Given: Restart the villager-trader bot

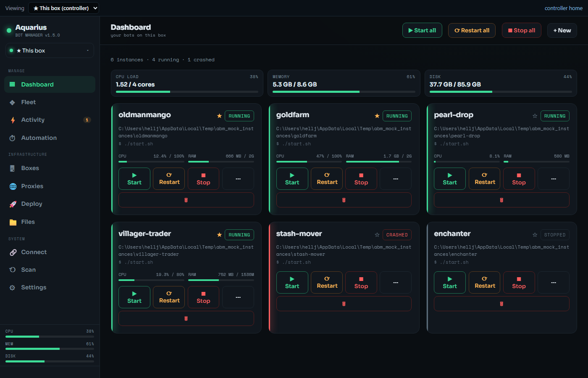Looking at the screenshot, I should tap(169, 297).
